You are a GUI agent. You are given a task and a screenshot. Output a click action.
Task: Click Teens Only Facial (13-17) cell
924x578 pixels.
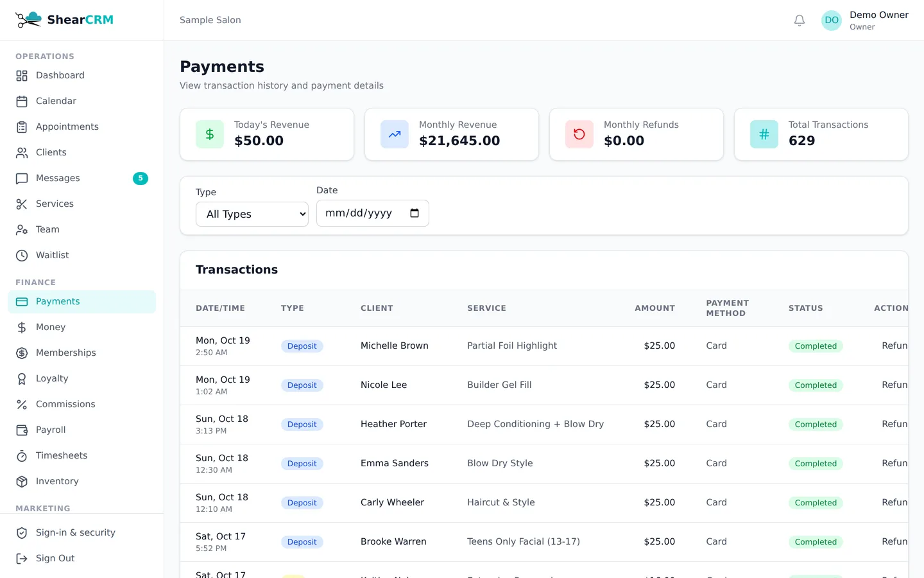tap(524, 541)
